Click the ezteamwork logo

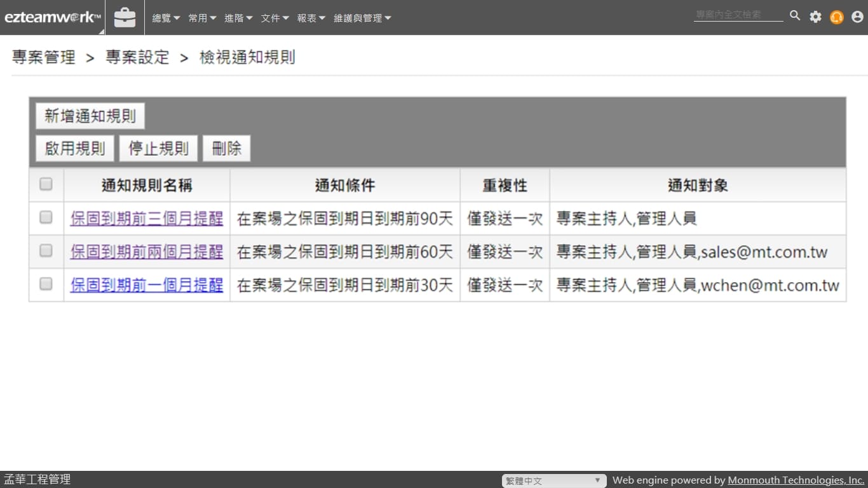tap(52, 18)
